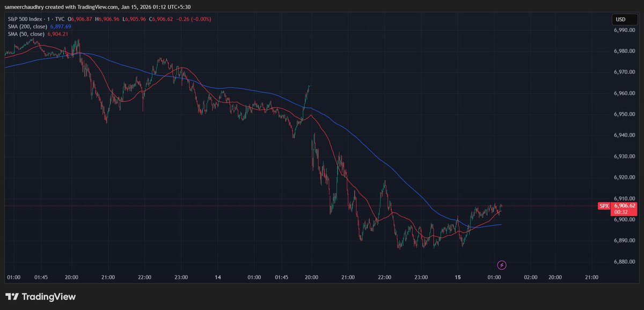Click the 00:32 bar countdown timer
The width and height of the screenshot is (644, 310).
[620, 212]
